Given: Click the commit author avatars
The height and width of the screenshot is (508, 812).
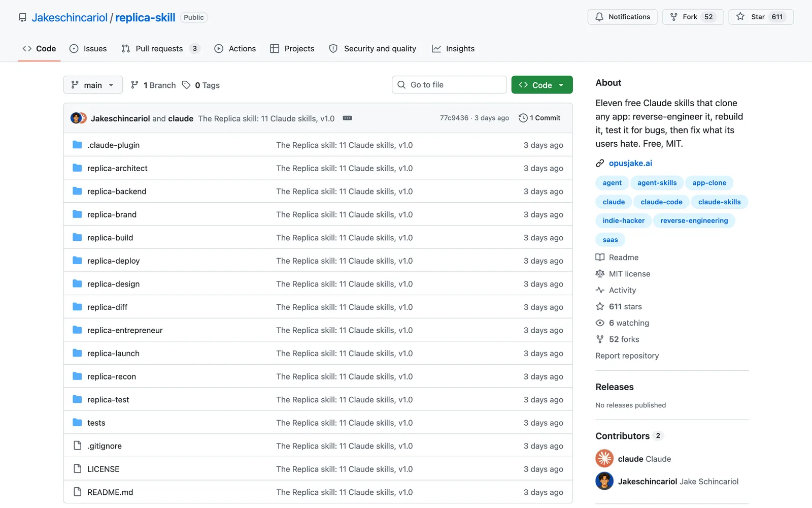Looking at the screenshot, I should pos(79,118).
